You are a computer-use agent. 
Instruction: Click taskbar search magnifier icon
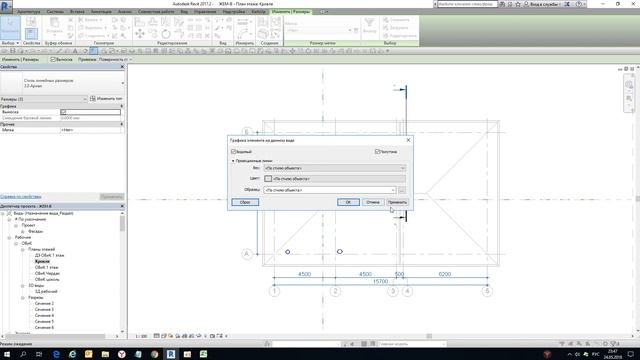23,354
